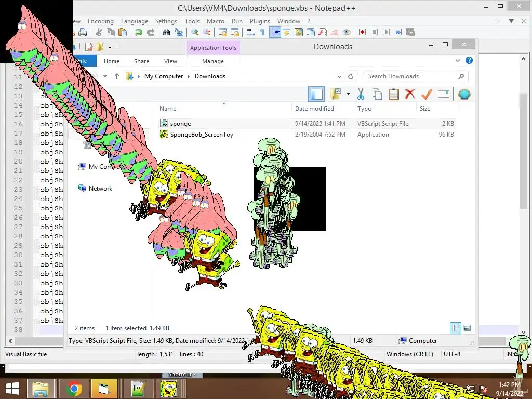Open Encoding menu in Notepad++
This screenshot has width=532, height=399.
pos(101,21)
